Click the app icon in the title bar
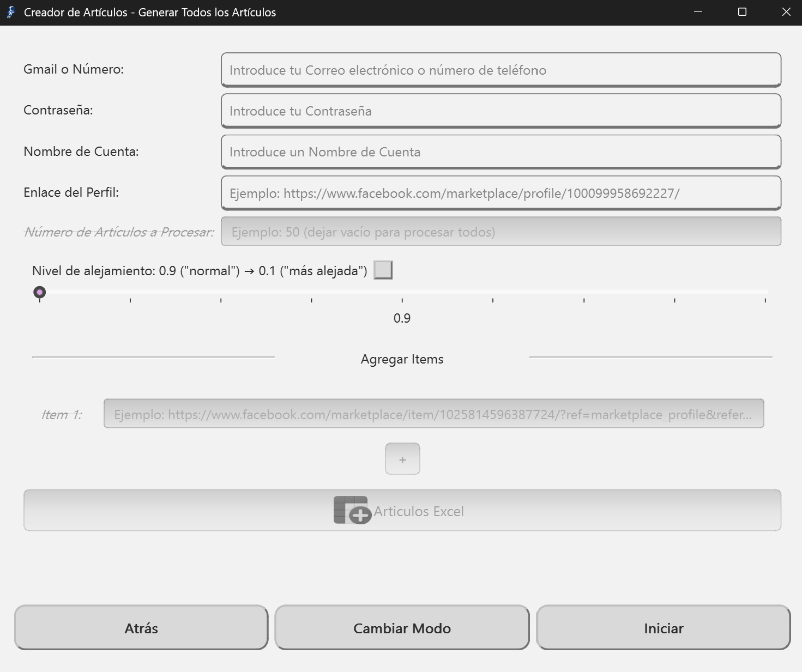 (11, 12)
